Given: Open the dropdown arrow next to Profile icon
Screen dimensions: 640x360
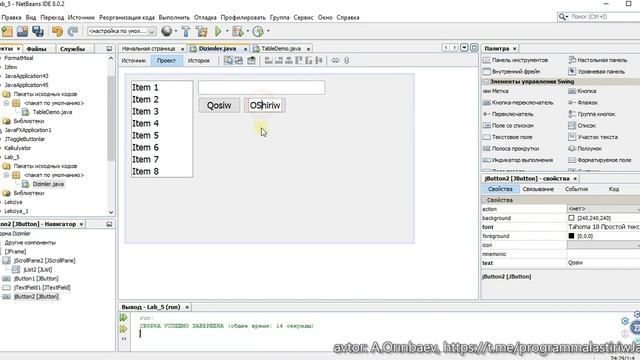Looking at the screenshot, I should pyautogui.click(x=268, y=31).
